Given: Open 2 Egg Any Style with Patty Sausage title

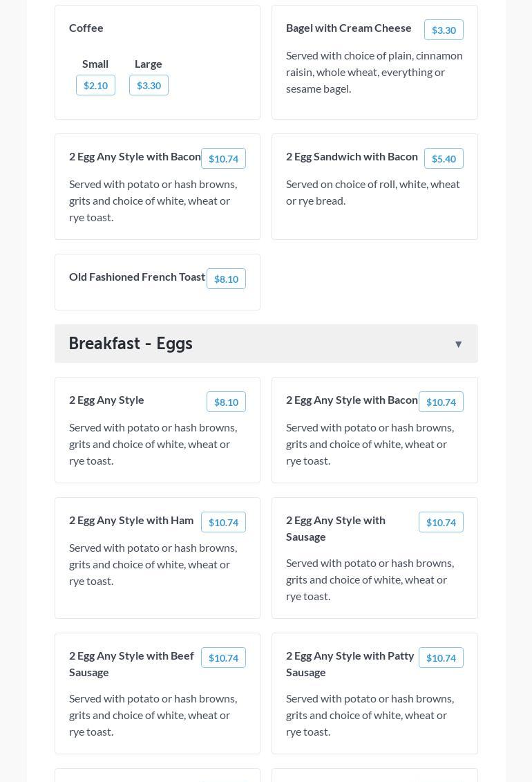Looking at the screenshot, I should (x=350, y=664).
